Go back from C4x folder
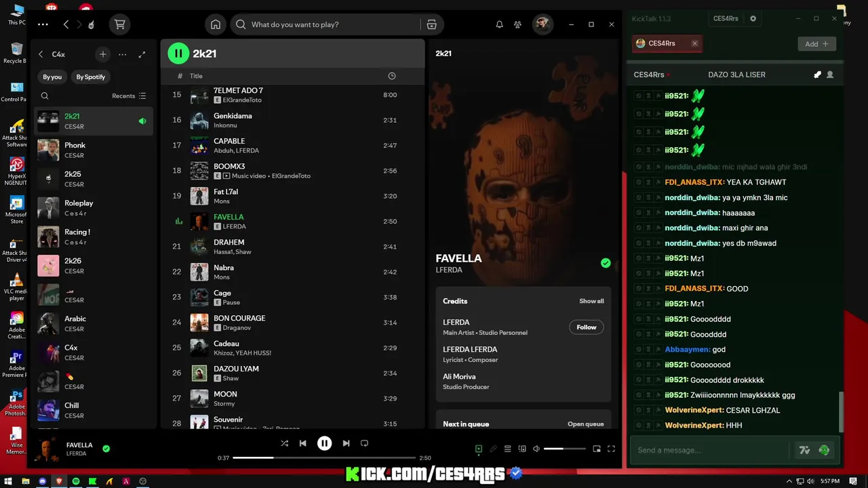Image resolution: width=868 pixels, height=488 pixels. coord(41,54)
